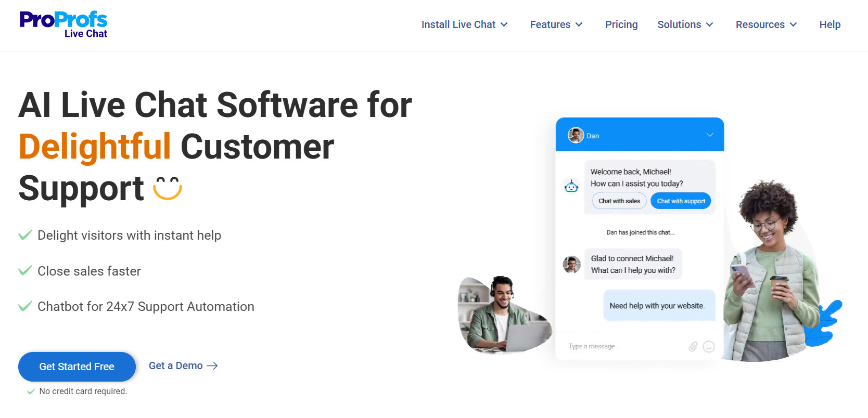Open the Help link in navigation
The width and height of the screenshot is (868, 418).
pyautogui.click(x=829, y=24)
